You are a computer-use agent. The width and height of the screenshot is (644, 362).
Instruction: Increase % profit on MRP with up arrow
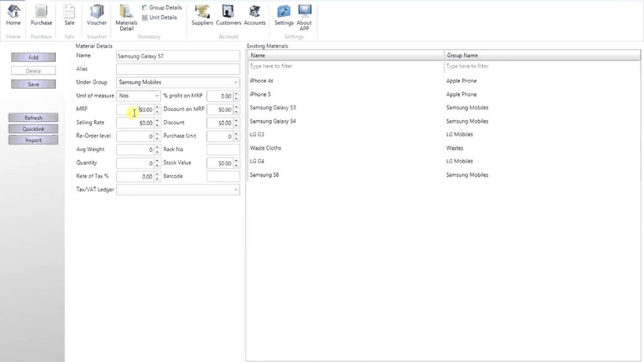coord(236,94)
